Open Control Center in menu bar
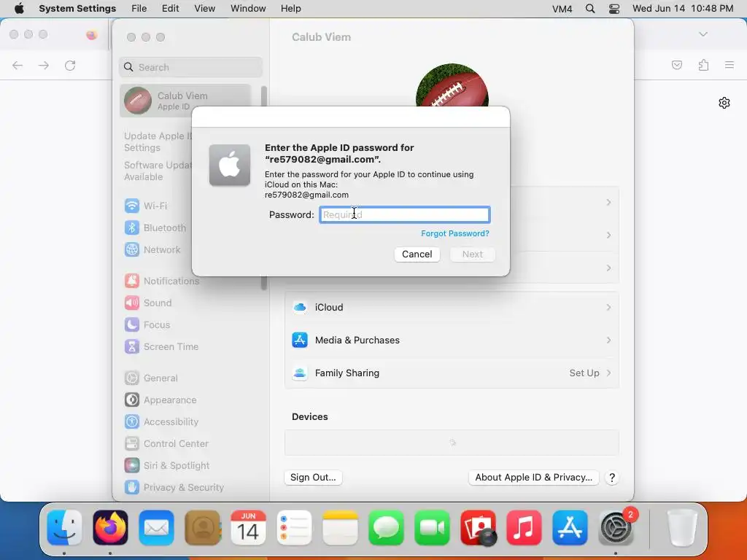 coord(614,9)
